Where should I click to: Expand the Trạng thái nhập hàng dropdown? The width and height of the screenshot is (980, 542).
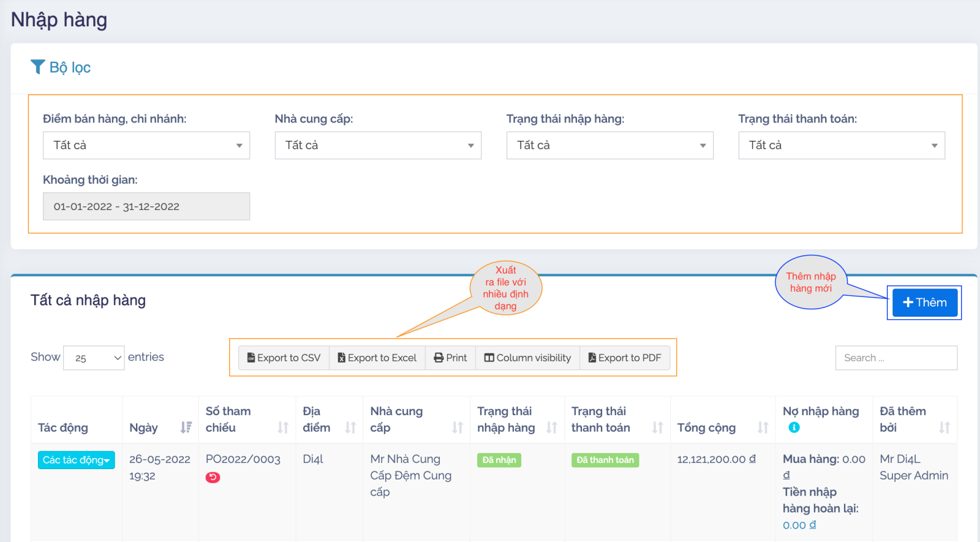[609, 145]
